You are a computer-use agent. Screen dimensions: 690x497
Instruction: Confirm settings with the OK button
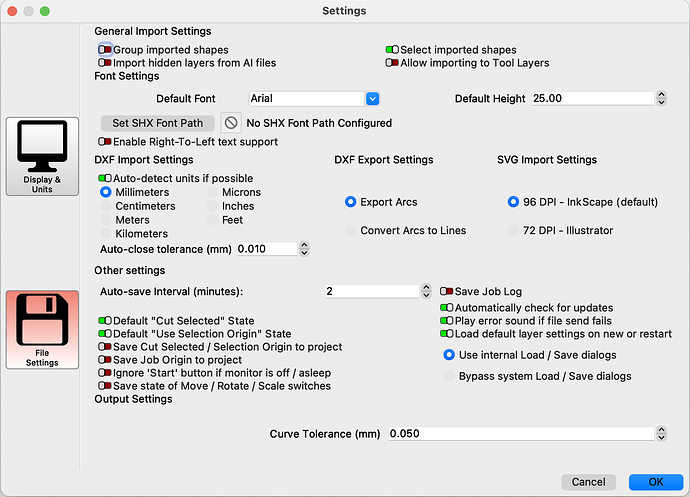pyautogui.click(x=656, y=482)
